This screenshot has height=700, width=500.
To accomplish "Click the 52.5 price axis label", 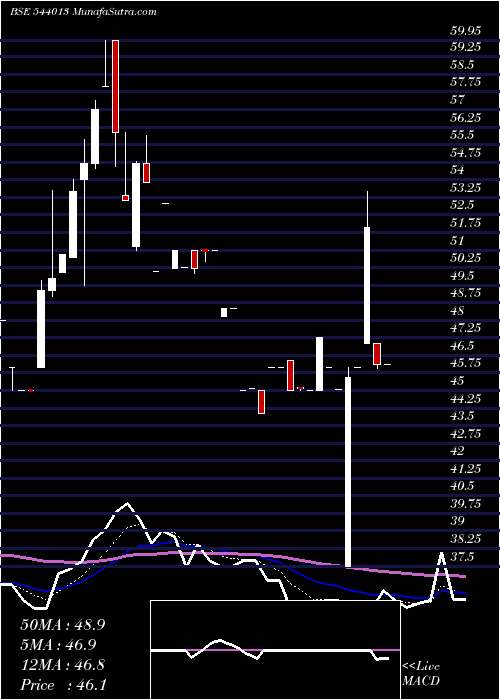I will pyautogui.click(x=462, y=205).
